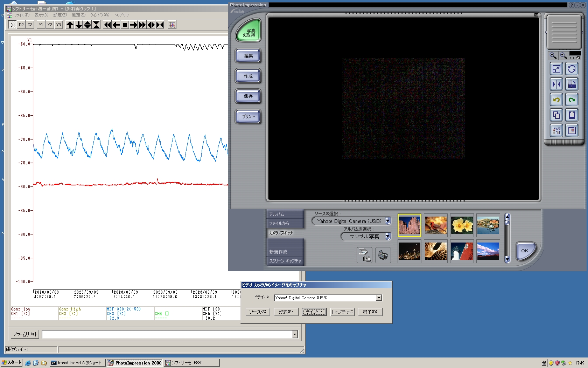Image resolution: width=588 pixels, height=368 pixels.
Task: Click the アラームリセット button
Action: (x=25, y=334)
